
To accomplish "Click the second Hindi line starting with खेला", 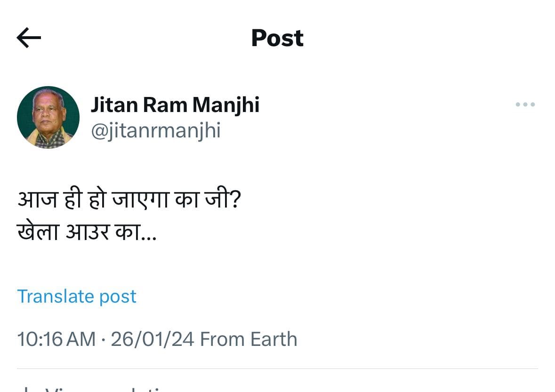I will tap(87, 232).
